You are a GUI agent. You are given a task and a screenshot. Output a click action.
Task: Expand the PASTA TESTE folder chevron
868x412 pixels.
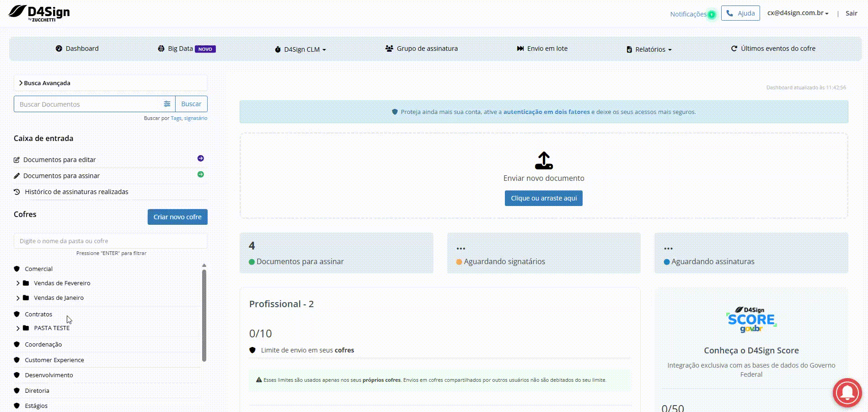18,328
